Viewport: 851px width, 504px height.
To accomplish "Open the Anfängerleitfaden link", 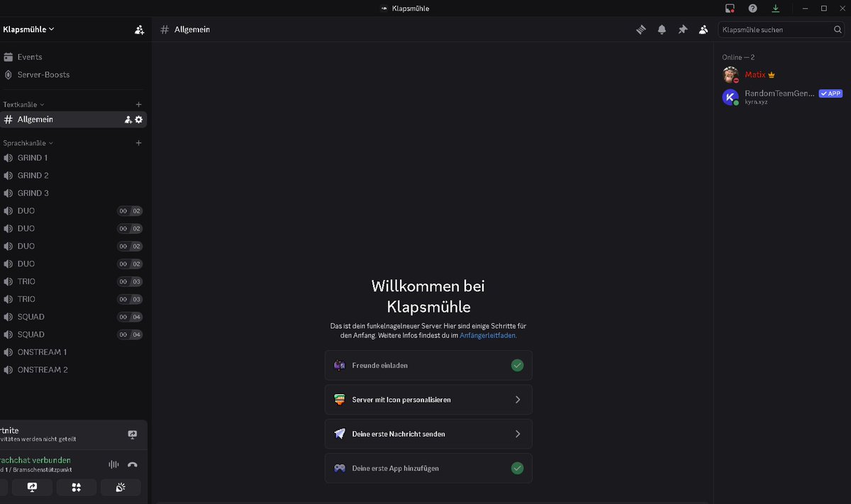I will coord(487,335).
